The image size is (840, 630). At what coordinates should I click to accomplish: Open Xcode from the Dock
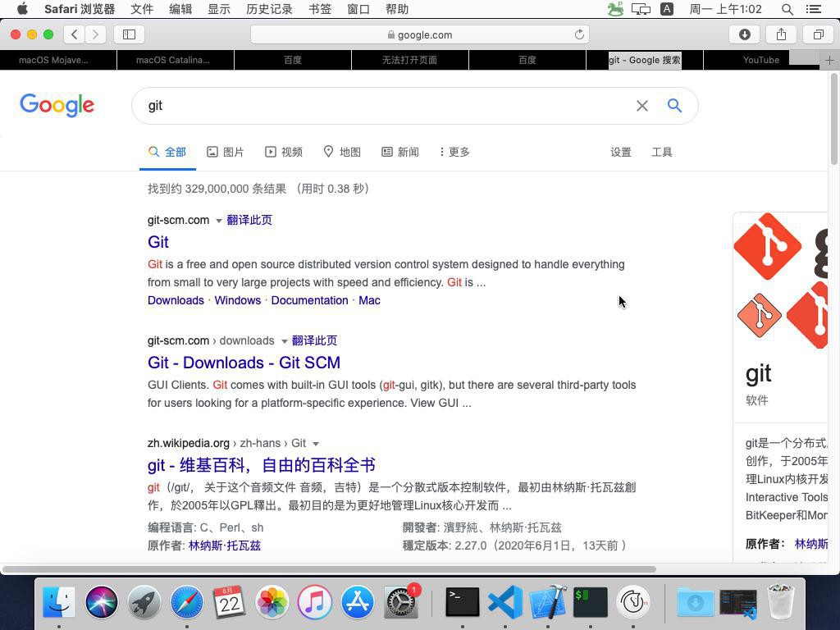pyautogui.click(x=548, y=601)
